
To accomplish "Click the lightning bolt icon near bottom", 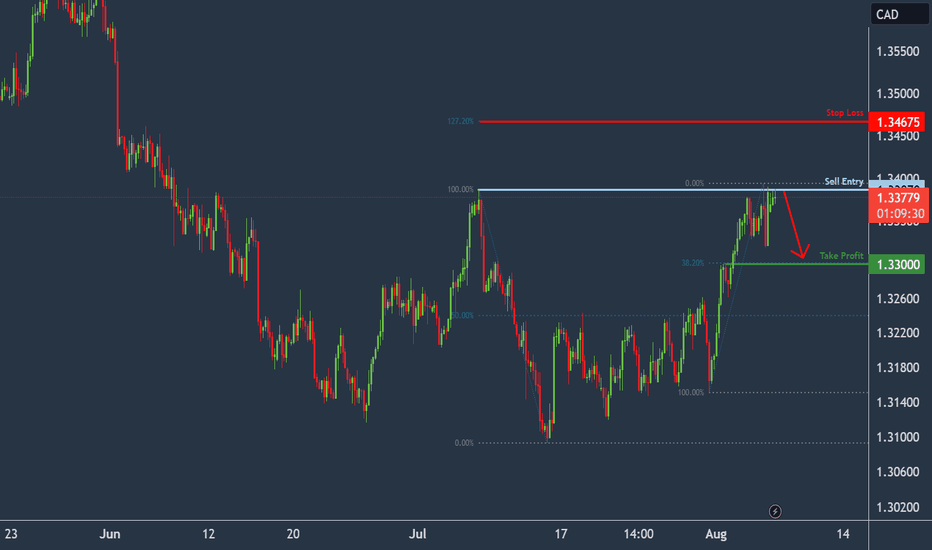I will coord(775,511).
